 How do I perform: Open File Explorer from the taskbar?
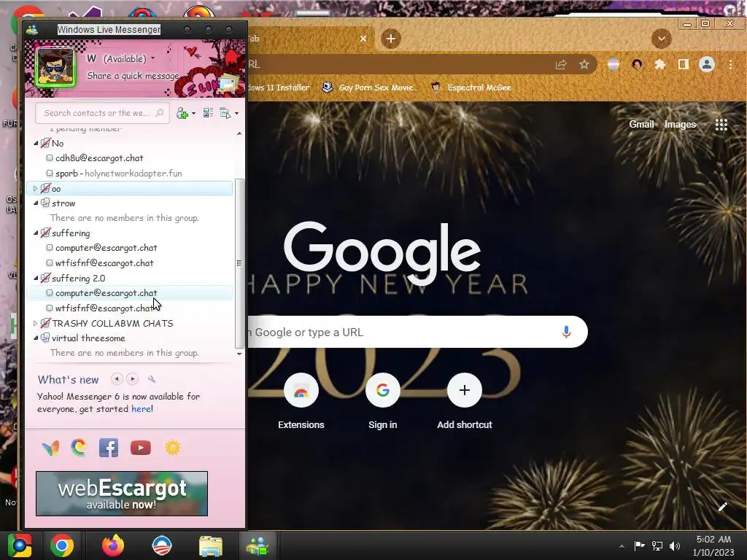[x=210, y=546]
